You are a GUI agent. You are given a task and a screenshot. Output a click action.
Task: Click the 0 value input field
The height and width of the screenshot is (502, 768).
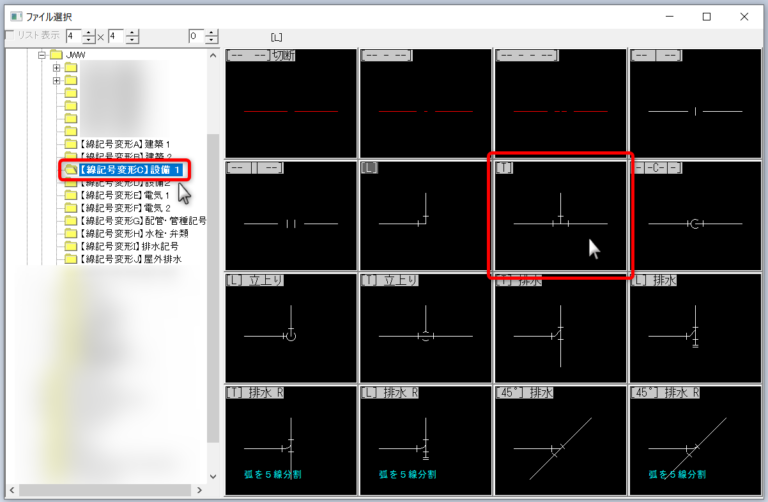[x=196, y=36]
